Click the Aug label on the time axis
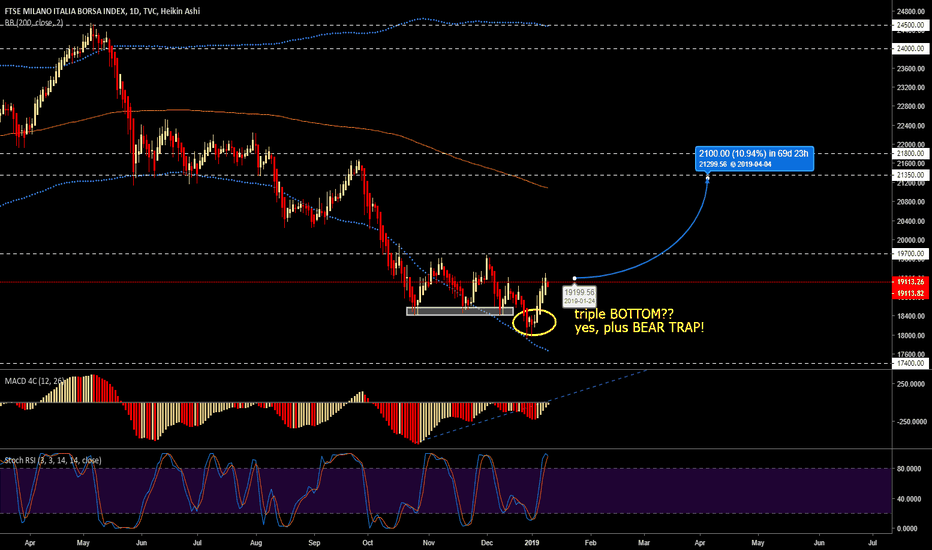932x550 pixels. (256, 543)
